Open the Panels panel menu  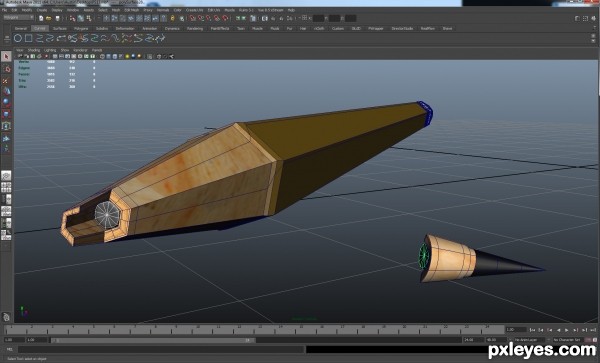pyautogui.click(x=97, y=50)
